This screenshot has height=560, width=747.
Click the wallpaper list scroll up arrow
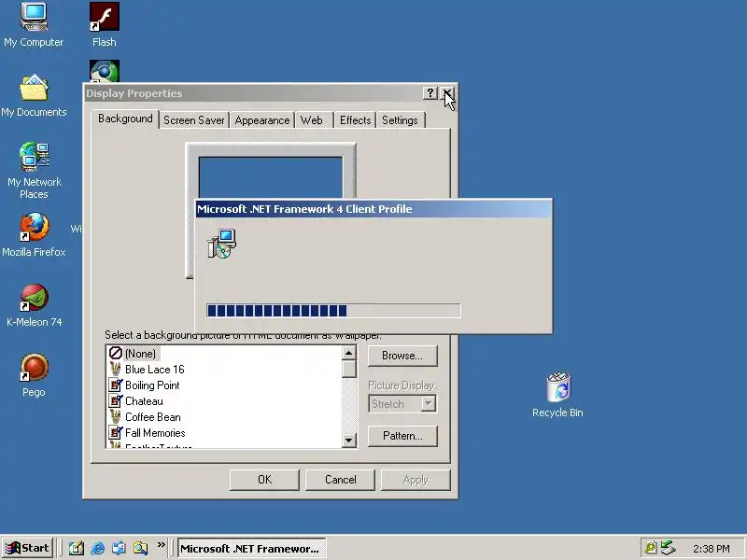348,353
